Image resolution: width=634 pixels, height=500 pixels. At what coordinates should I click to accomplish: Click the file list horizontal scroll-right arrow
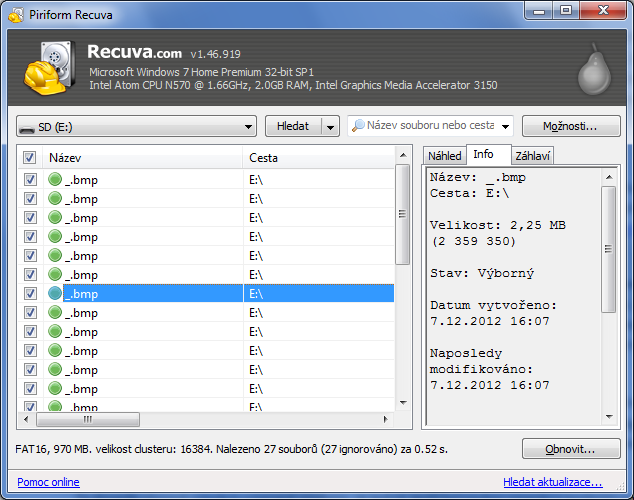click(385, 419)
